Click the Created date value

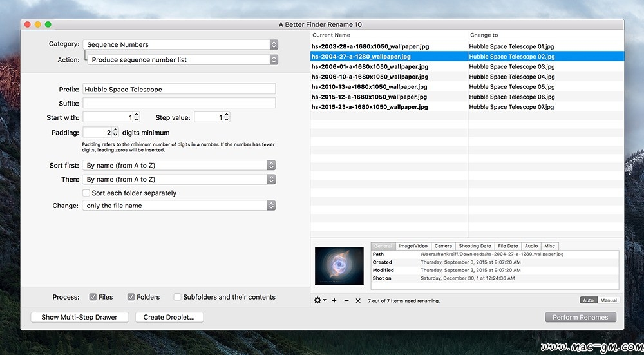pos(471,262)
